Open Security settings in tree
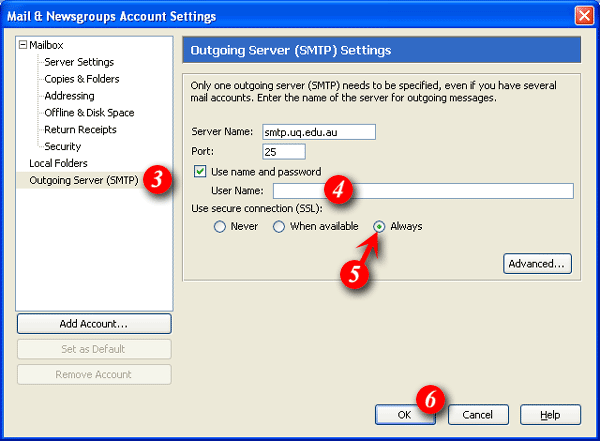This screenshot has height=441, width=600. (62, 147)
